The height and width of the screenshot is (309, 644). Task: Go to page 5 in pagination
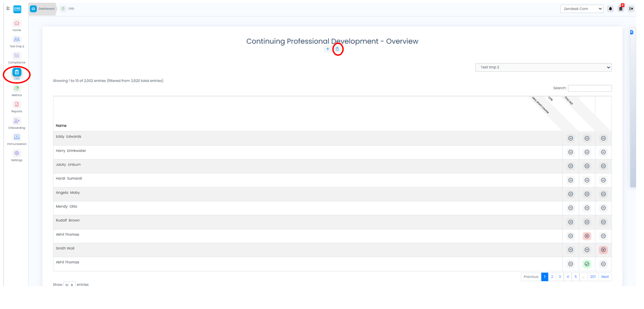pos(575,277)
